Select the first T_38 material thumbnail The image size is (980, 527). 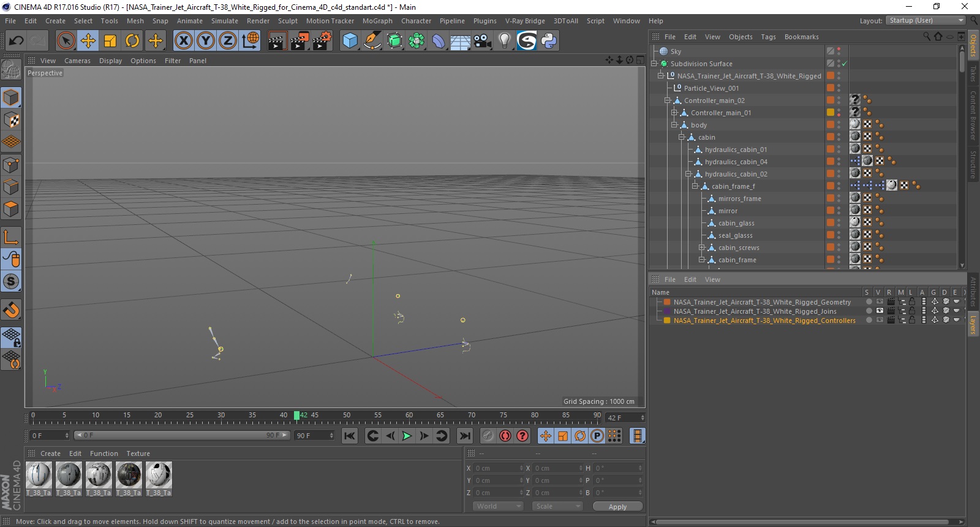click(39, 475)
